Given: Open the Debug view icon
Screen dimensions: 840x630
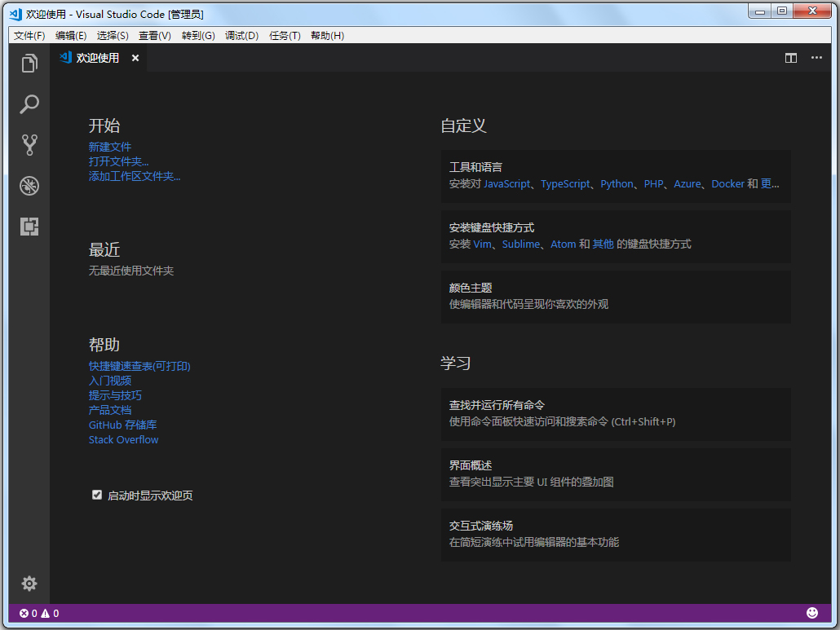Looking at the screenshot, I should click(29, 186).
